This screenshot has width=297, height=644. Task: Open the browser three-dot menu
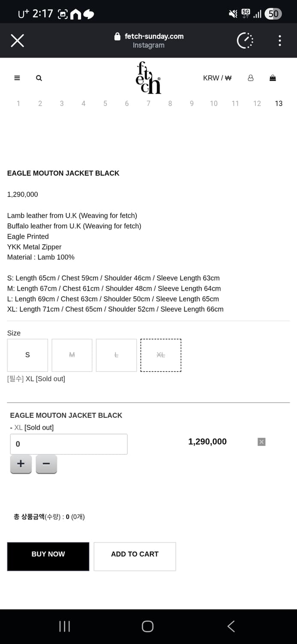(x=280, y=41)
